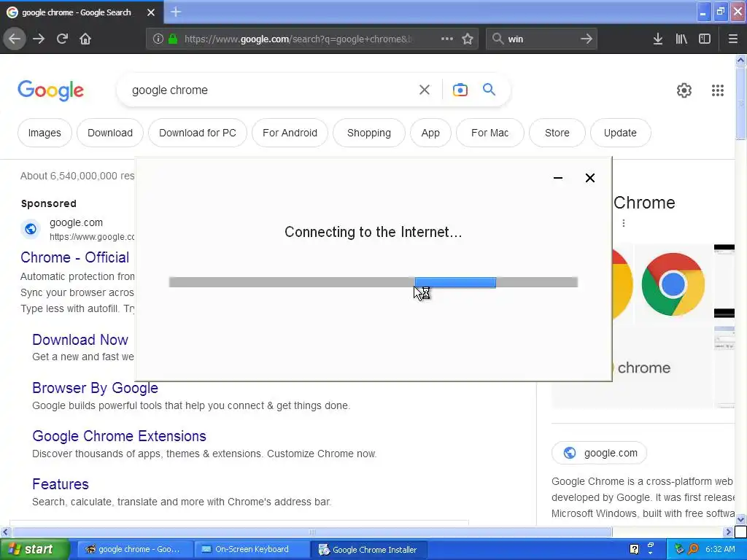Click the horizontal scrollbar right arrow
The height and width of the screenshot is (560, 747).
pos(728,532)
